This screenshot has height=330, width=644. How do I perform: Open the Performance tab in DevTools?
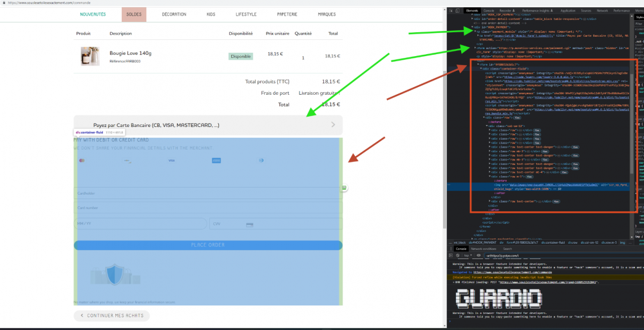coord(621,10)
